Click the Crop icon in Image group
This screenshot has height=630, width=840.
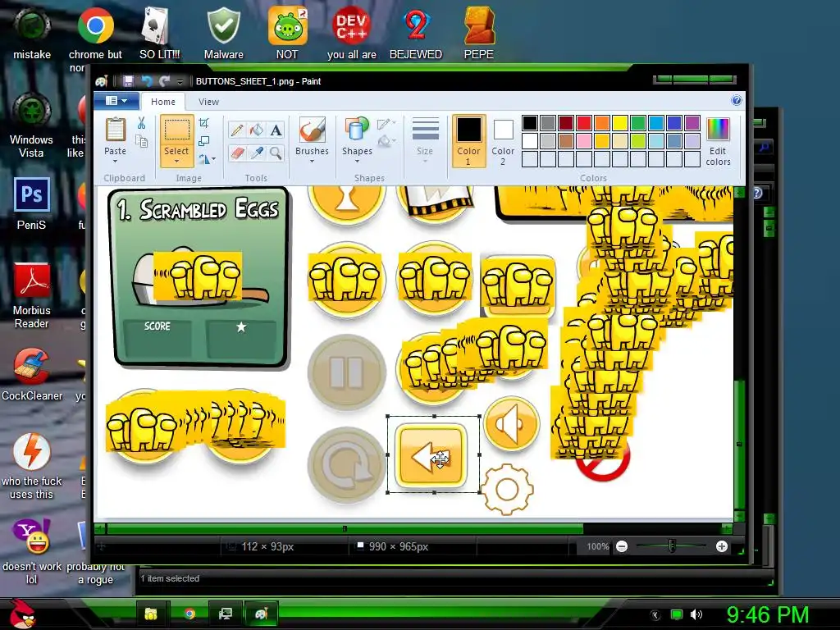pos(204,123)
